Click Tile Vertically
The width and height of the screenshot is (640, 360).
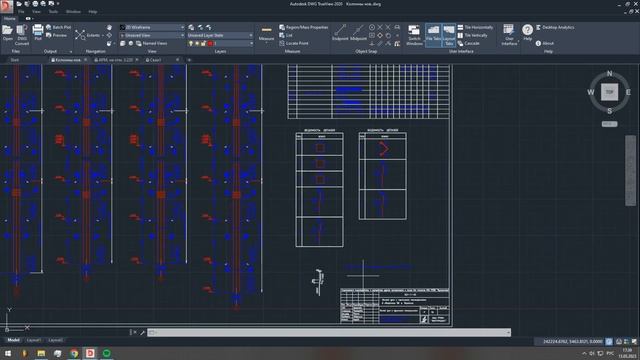[x=472, y=36]
